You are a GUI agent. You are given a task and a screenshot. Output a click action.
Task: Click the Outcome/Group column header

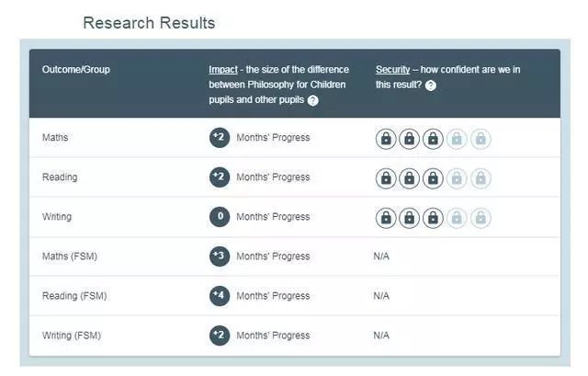(76, 70)
